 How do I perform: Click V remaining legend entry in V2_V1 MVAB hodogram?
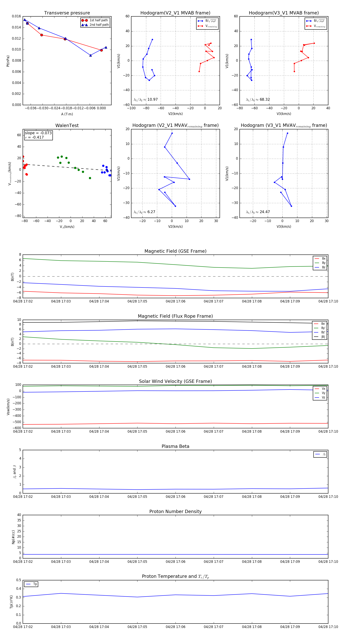(207, 26)
